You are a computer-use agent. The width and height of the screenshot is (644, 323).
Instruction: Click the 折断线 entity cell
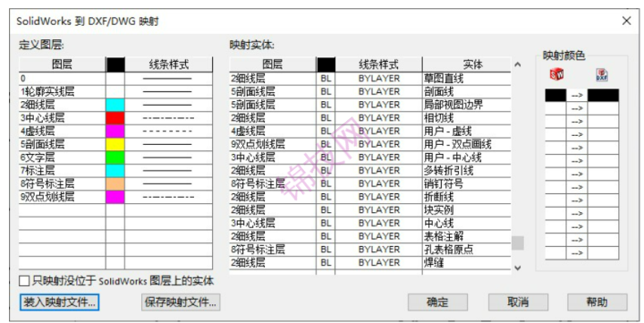pos(467,197)
